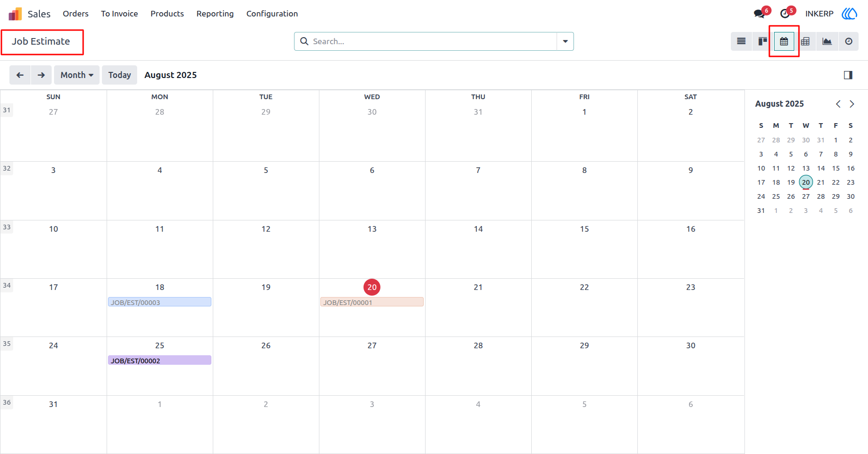Open the INKERP user menu

[x=819, y=14]
